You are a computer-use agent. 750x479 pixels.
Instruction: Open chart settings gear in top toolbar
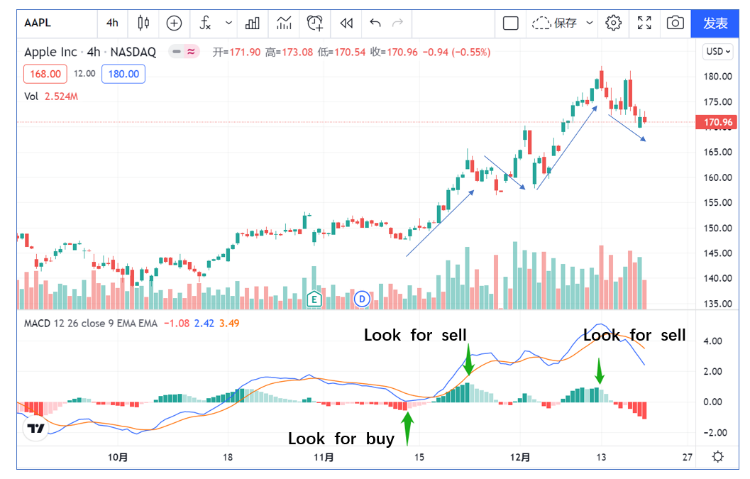(x=613, y=22)
